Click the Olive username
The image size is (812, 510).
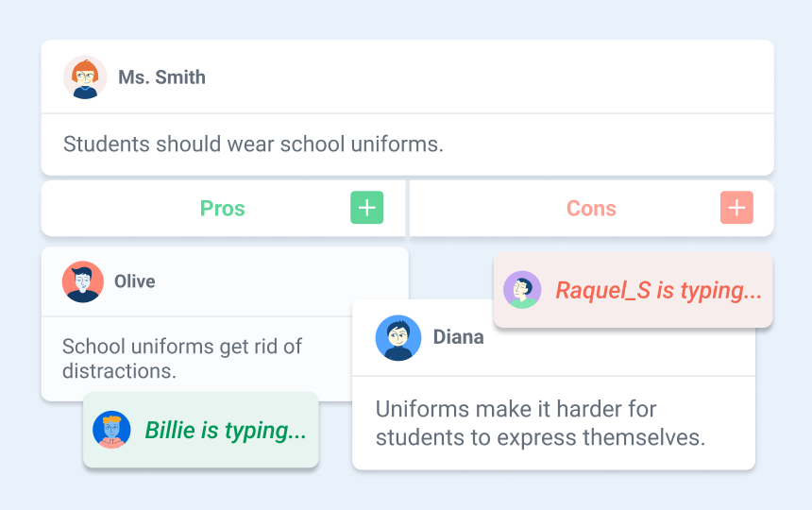coord(135,281)
